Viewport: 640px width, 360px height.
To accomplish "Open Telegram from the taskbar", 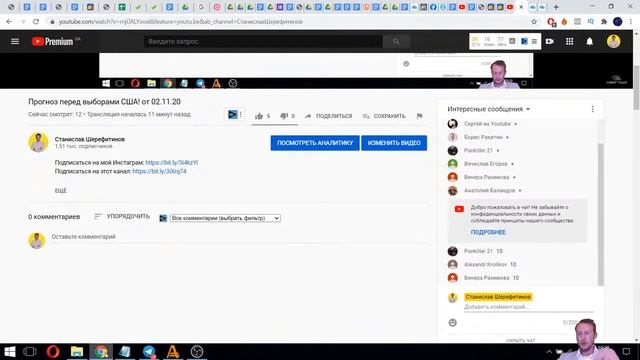I will click(149, 351).
